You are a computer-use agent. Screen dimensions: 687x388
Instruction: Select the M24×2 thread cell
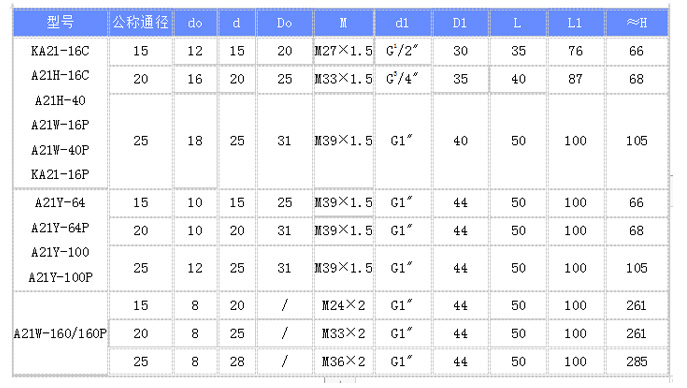[344, 305]
